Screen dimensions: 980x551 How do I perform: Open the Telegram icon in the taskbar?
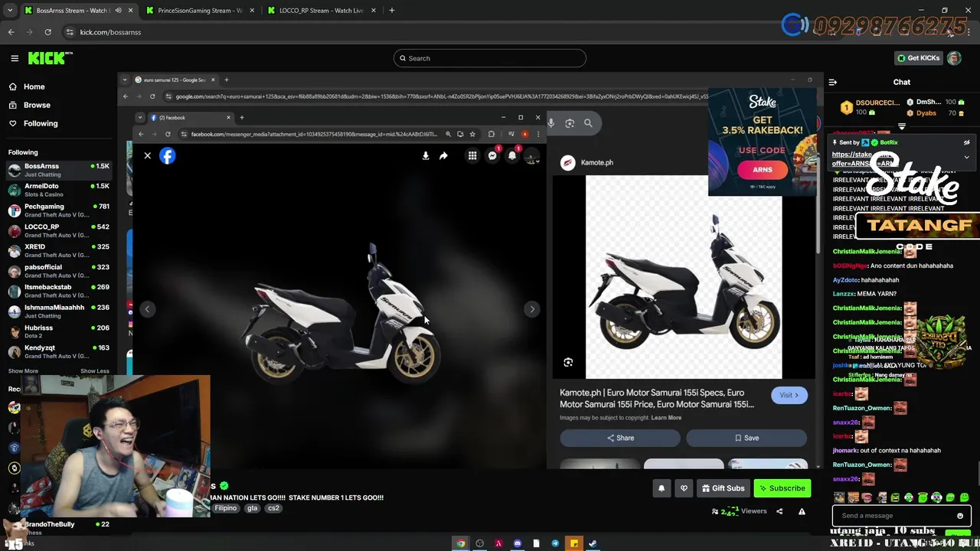555,543
